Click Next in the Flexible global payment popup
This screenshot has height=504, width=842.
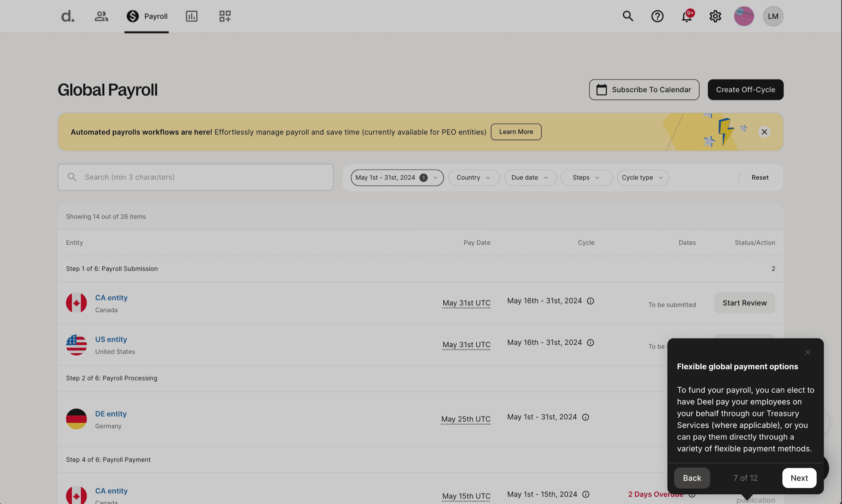pos(799,478)
